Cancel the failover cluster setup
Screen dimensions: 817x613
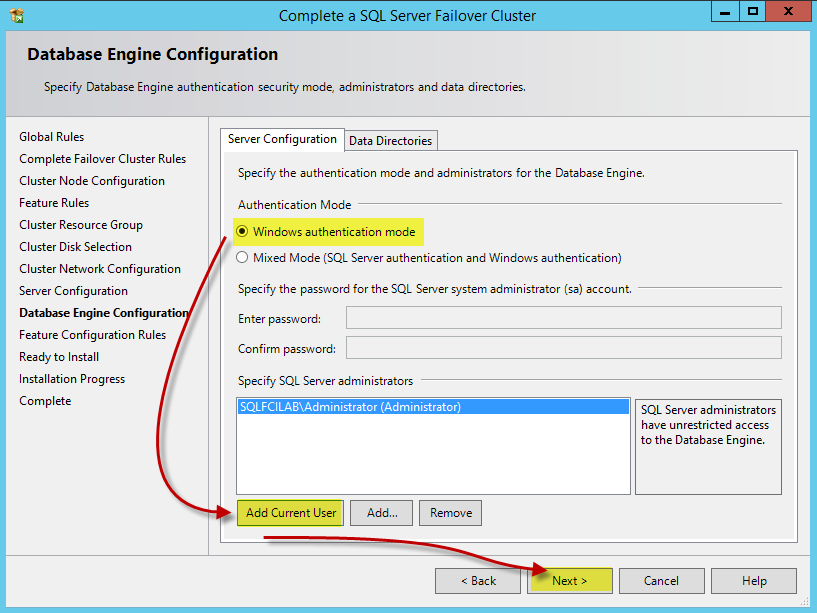click(662, 581)
